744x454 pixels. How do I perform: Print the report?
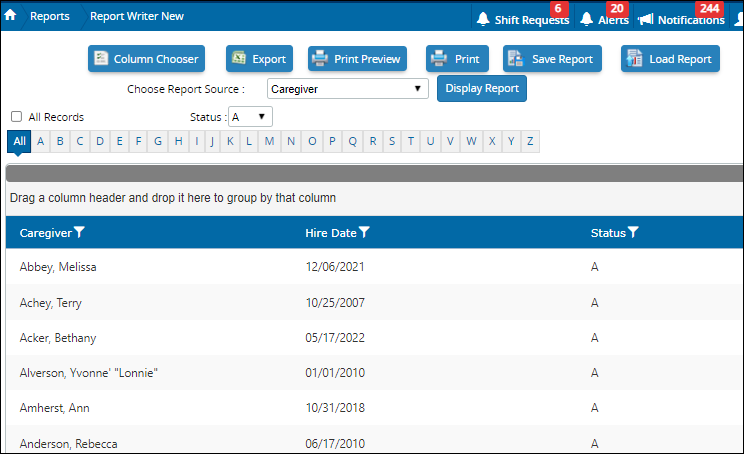pyautogui.click(x=457, y=59)
